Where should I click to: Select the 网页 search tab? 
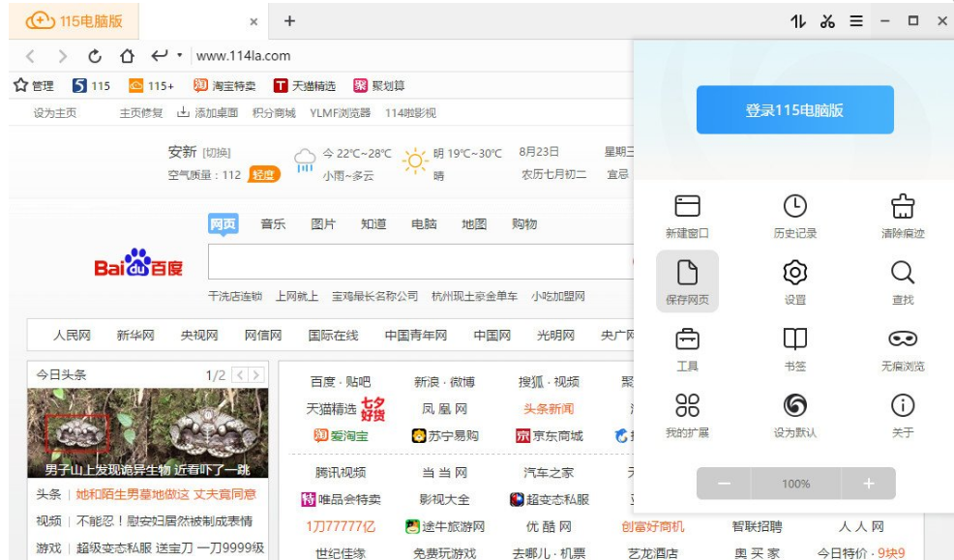click(223, 223)
